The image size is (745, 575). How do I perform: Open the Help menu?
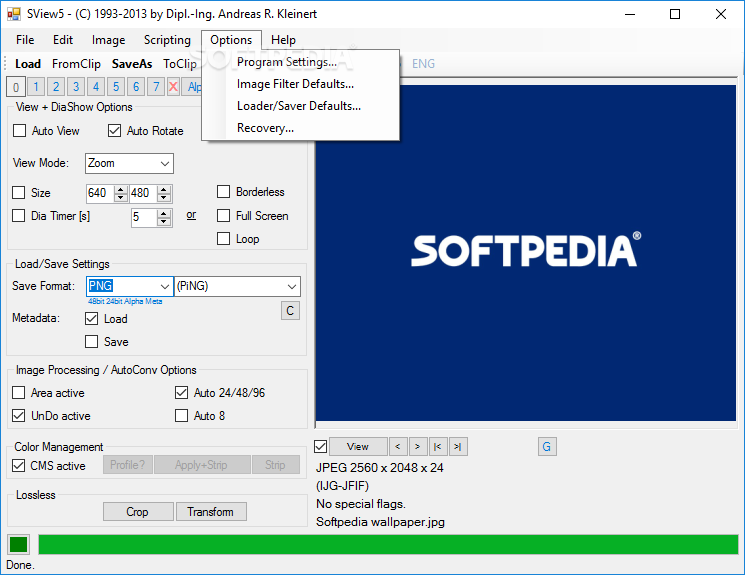[x=283, y=40]
